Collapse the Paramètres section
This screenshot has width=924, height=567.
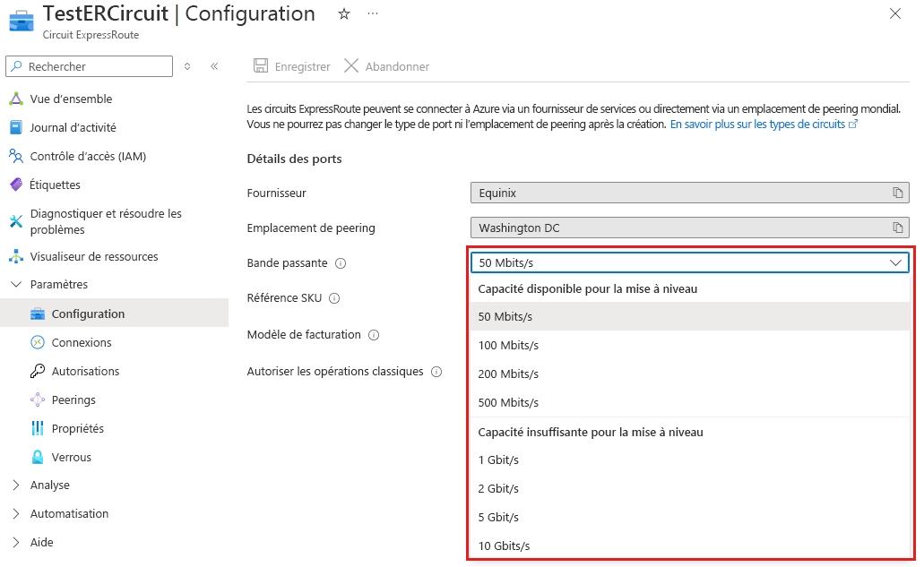click(x=58, y=284)
